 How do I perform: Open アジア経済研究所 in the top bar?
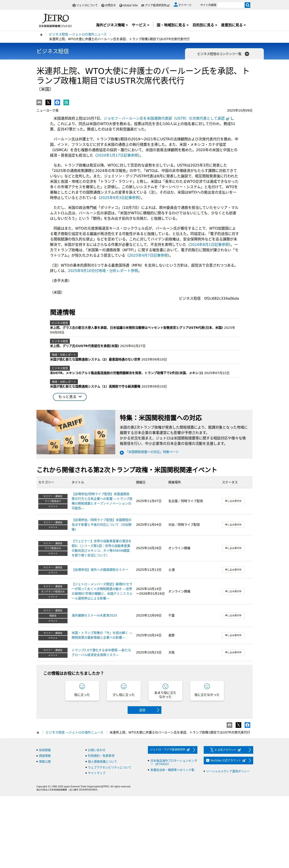click(x=156, y=5)
